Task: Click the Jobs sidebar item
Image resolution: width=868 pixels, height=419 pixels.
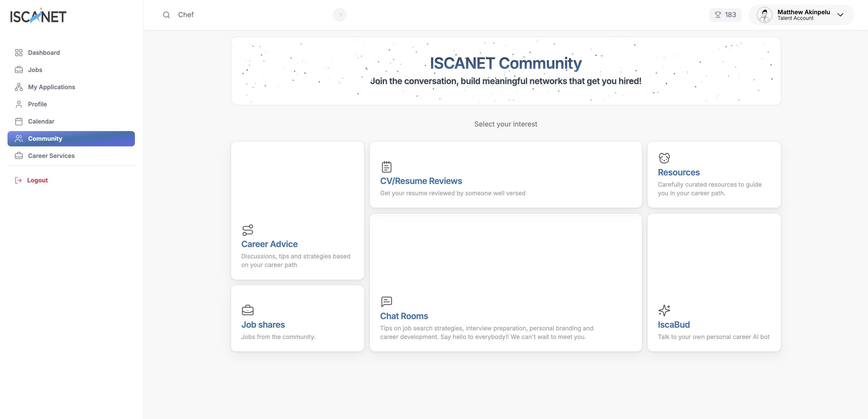Action: (x=35, y=70)
